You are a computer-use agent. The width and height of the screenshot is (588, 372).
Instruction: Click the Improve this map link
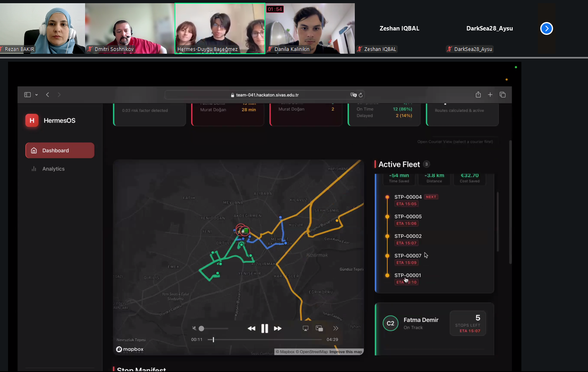pos(346,352)
